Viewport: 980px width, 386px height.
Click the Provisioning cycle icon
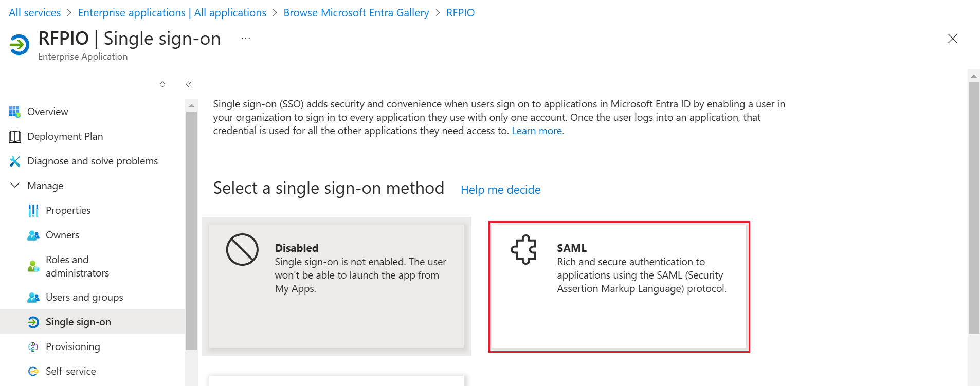pyautogui.click(x=33, y=346)
